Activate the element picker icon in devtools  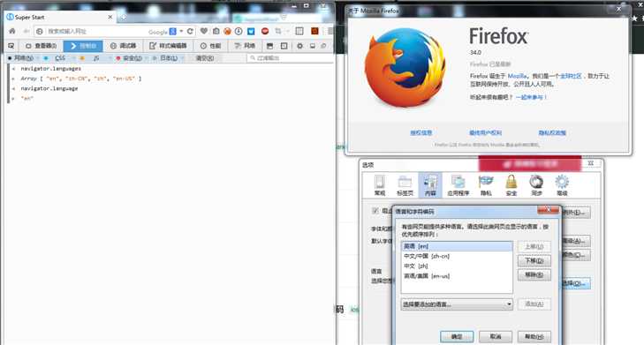tap(11, 46)
